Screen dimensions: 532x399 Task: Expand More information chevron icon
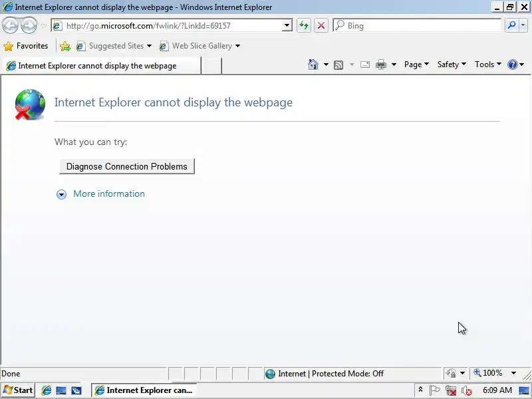coord(61,194)
